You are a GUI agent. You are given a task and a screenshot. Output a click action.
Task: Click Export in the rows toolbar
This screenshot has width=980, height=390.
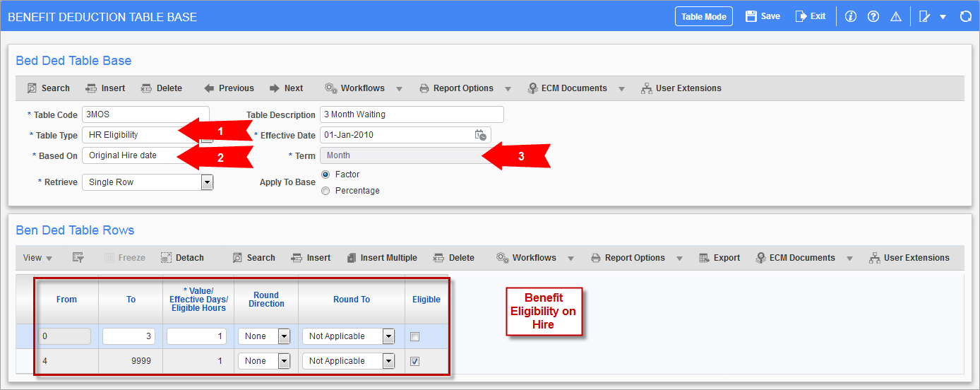719,258
